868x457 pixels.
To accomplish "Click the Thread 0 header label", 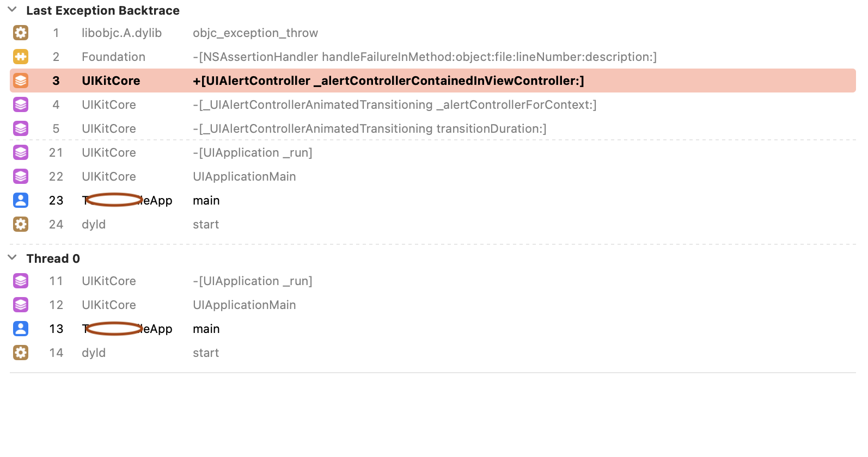I will pyautogui.click(x=53, y=258).
